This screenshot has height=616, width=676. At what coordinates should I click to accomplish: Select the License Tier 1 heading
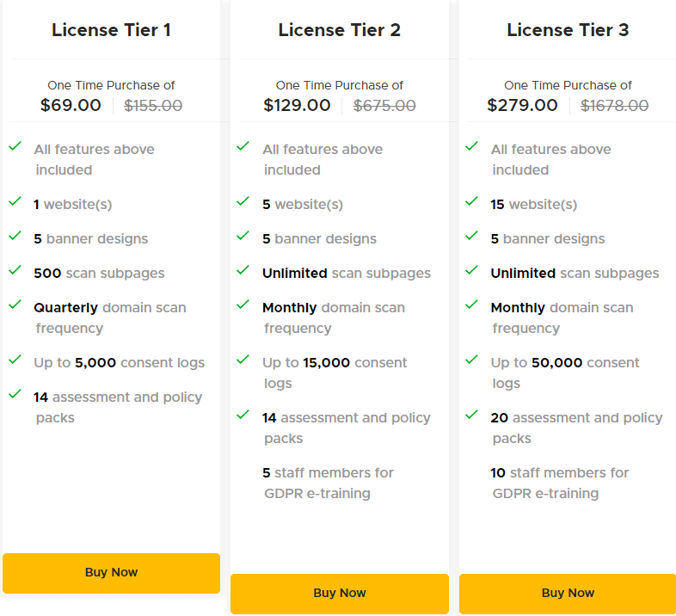point(111,30)
